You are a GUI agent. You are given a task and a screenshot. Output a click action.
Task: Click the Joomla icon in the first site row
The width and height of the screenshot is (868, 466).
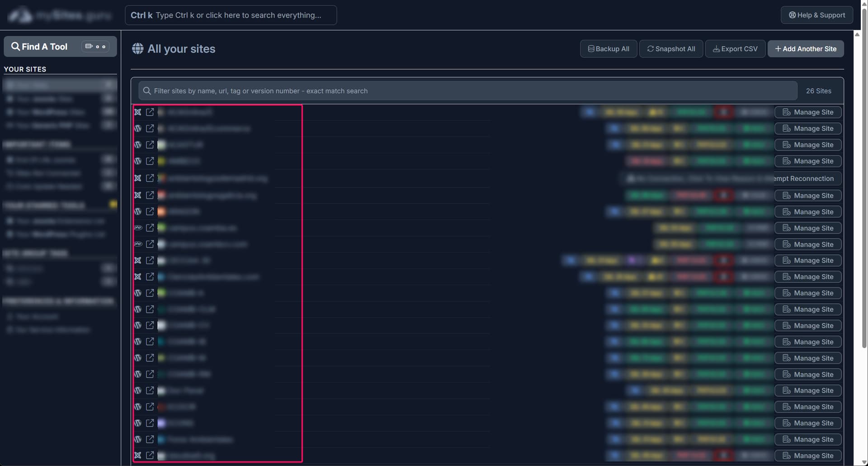pos(138,112)
